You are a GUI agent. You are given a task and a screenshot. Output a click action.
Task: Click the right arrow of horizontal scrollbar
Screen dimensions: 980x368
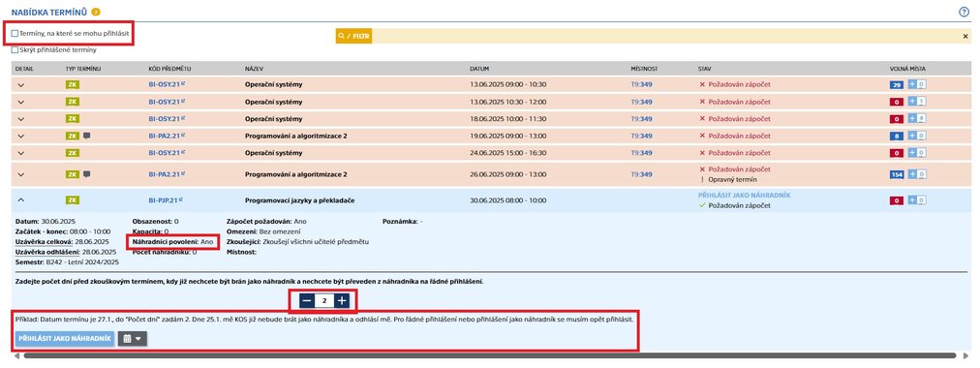(x=966, y=355)
